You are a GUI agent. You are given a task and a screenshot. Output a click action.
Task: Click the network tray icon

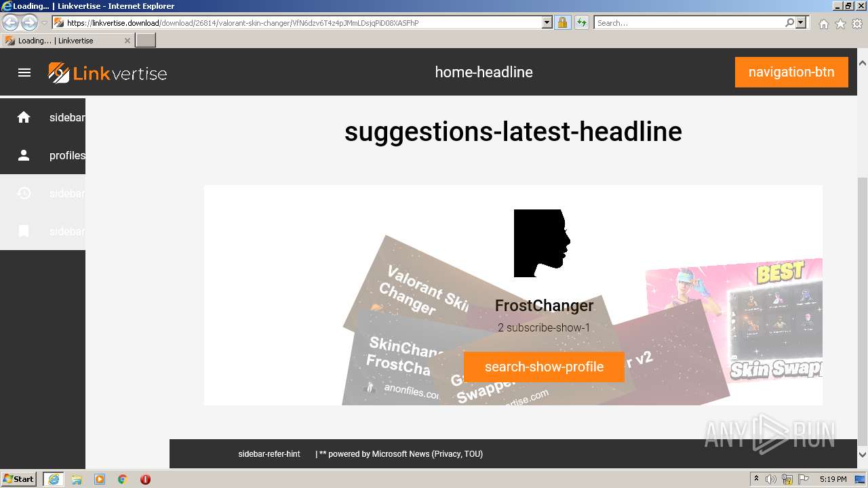787,479
